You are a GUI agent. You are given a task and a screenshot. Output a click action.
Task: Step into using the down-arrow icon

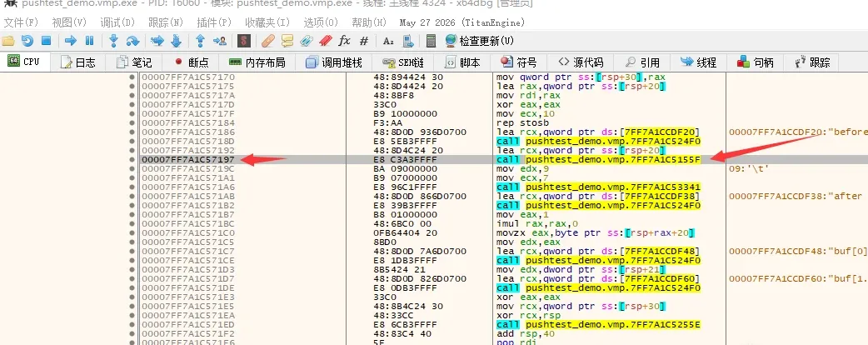click(x=113, y=41)
